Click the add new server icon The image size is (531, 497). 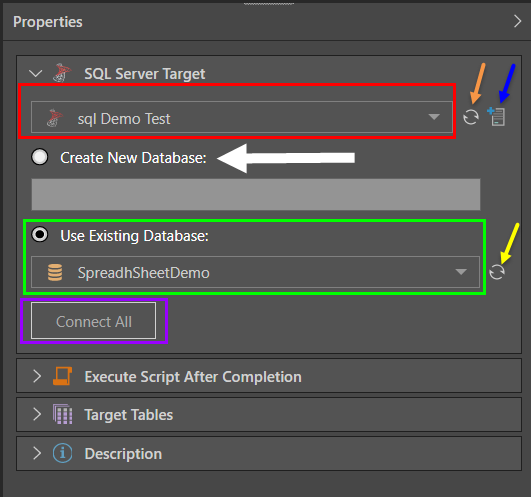pos(496,116)
